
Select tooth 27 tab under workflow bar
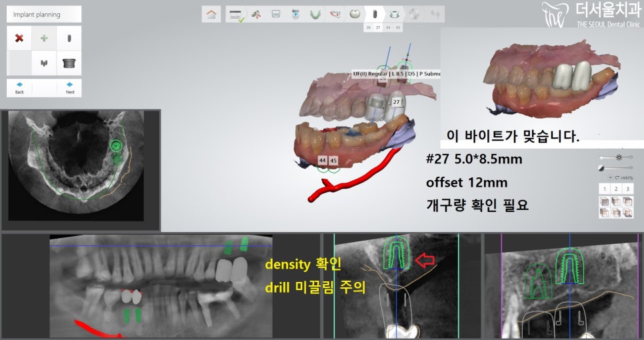(378, 28)
